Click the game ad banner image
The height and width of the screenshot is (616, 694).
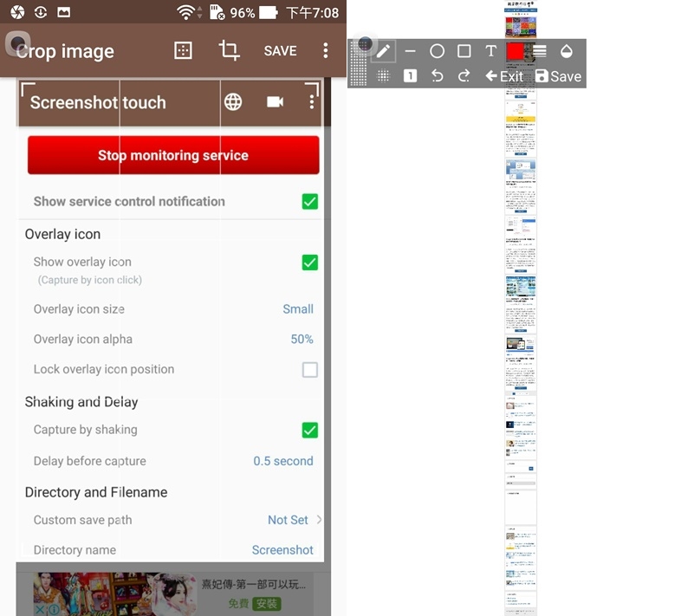pyautogui.click(x=115, y=593)
